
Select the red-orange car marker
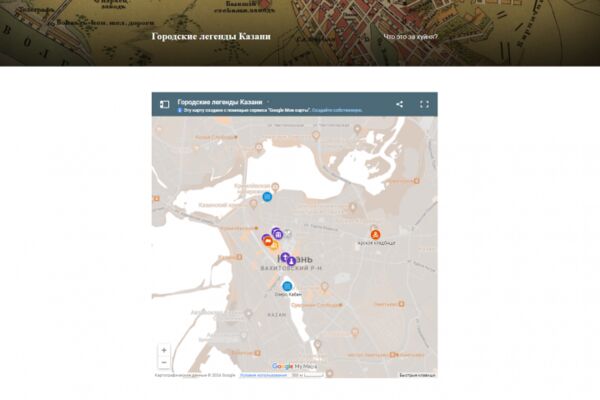[268, 241]
